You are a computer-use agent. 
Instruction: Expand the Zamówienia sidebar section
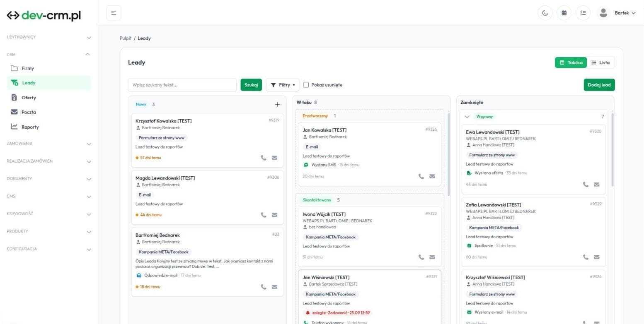tap(49, 144)
